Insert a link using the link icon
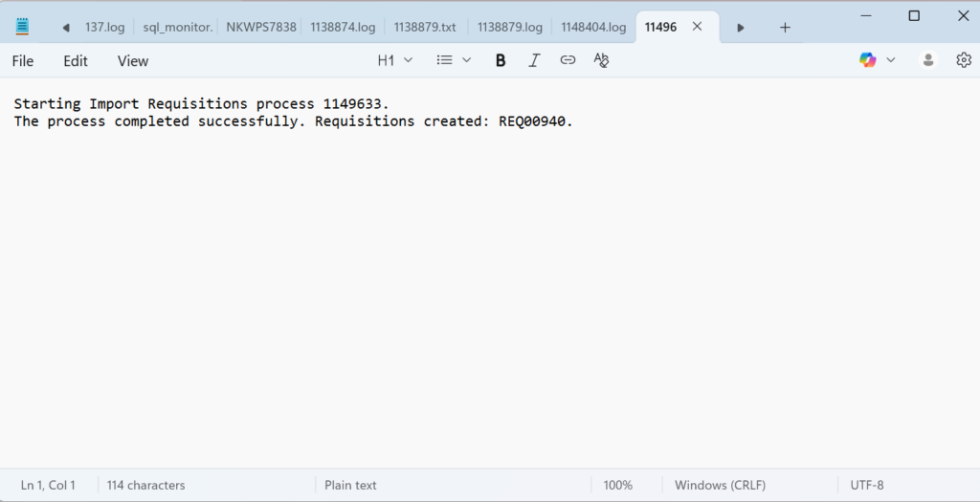The height and width of the screenshot is (502, 980). pos(568,60)
